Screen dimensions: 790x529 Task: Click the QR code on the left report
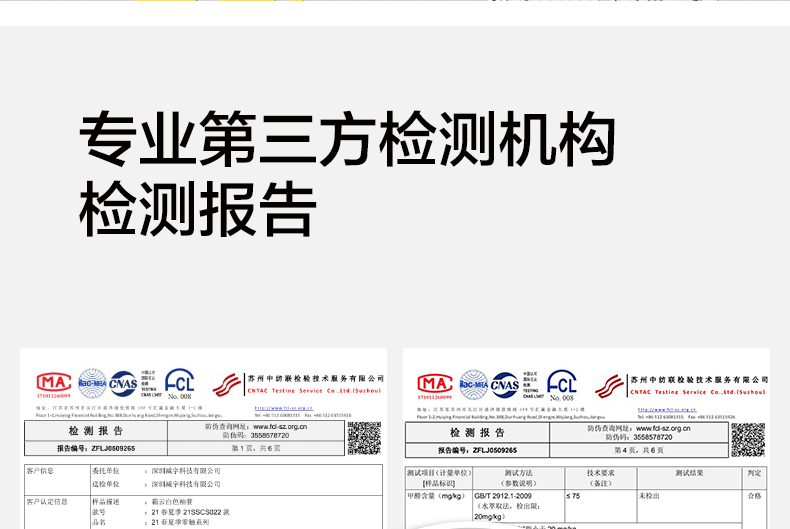[x=364, y=438]
